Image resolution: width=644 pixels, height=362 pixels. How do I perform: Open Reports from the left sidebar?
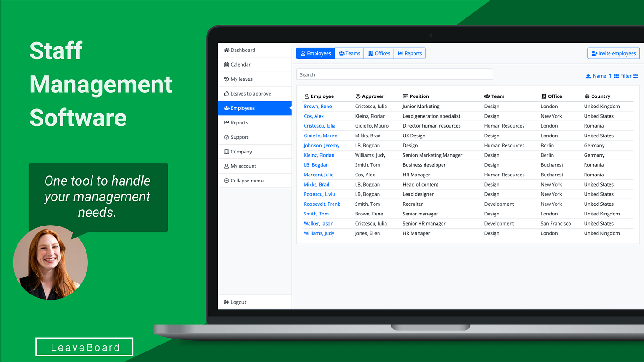coord(254,123)
